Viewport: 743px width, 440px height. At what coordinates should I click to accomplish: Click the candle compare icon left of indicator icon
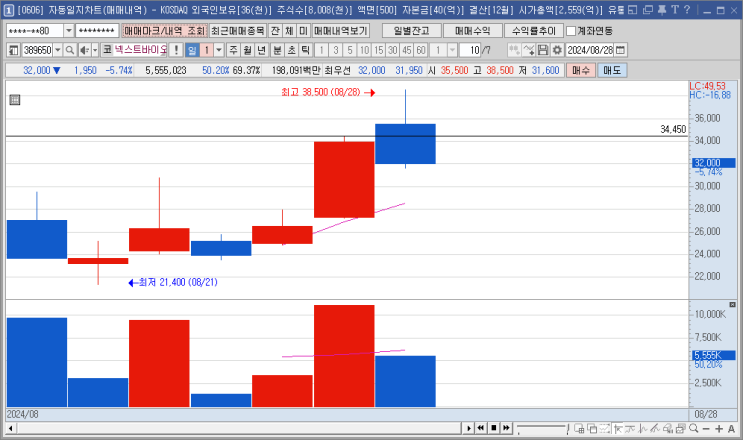[514, 50]
